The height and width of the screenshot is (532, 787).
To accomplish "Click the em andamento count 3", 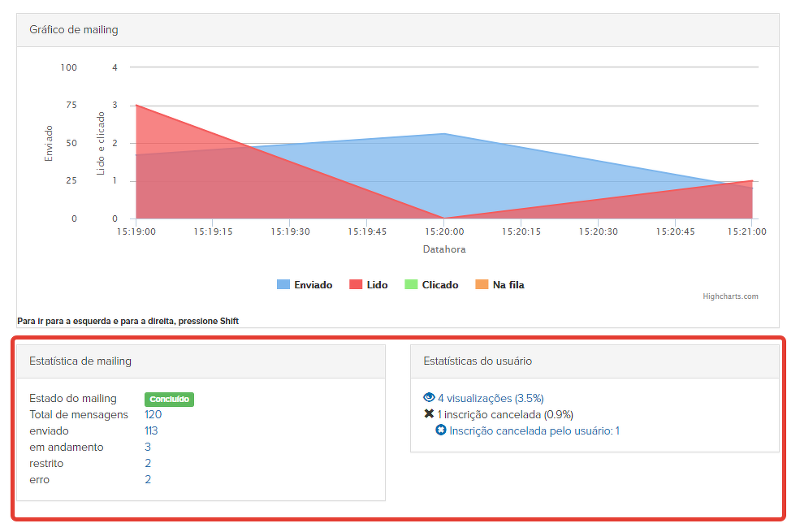I will tap(148, 447).
